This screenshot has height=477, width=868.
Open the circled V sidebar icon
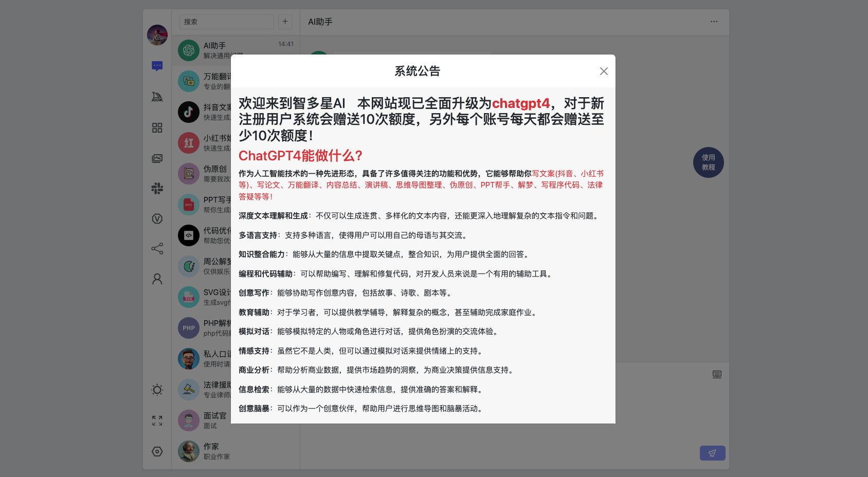coord(157,218)
